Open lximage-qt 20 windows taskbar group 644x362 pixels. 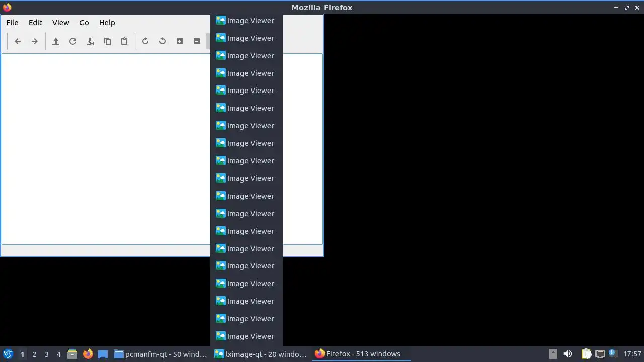(261, 354)
